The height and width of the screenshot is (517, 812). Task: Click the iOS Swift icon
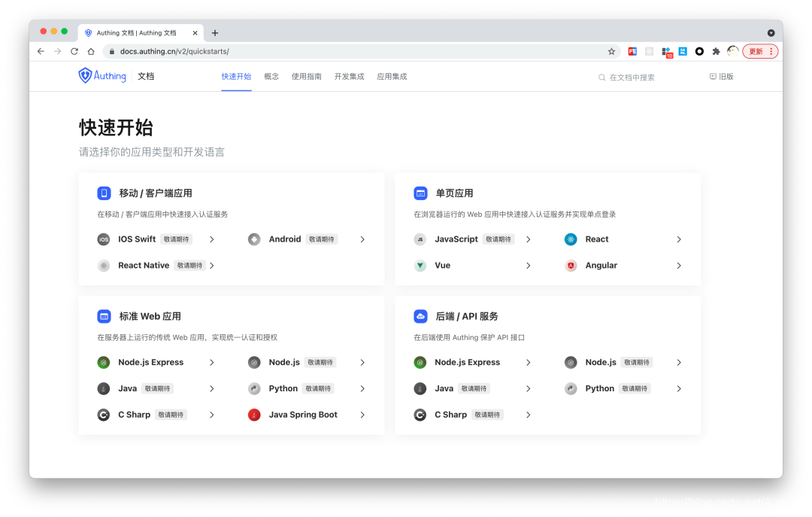tap(103, 239)
